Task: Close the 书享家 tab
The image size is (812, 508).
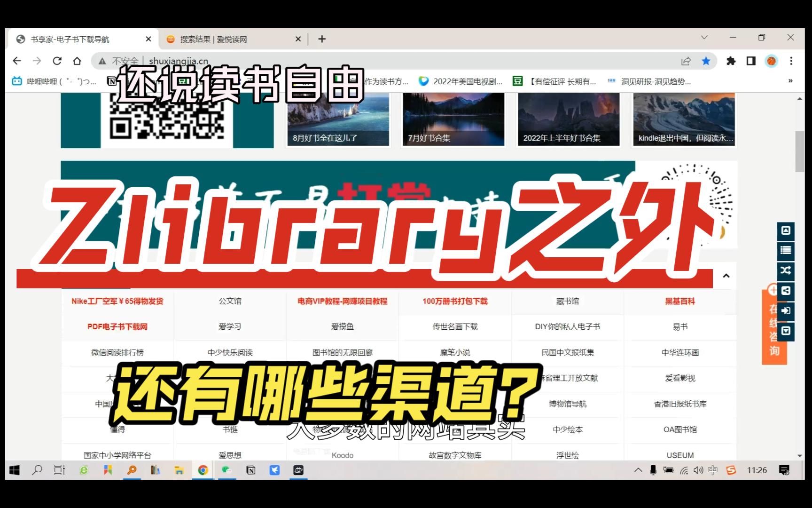Action: coord(148,39)
